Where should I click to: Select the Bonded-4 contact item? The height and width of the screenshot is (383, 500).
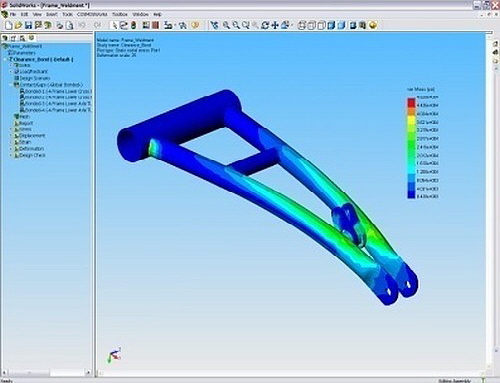pos(56,110)
